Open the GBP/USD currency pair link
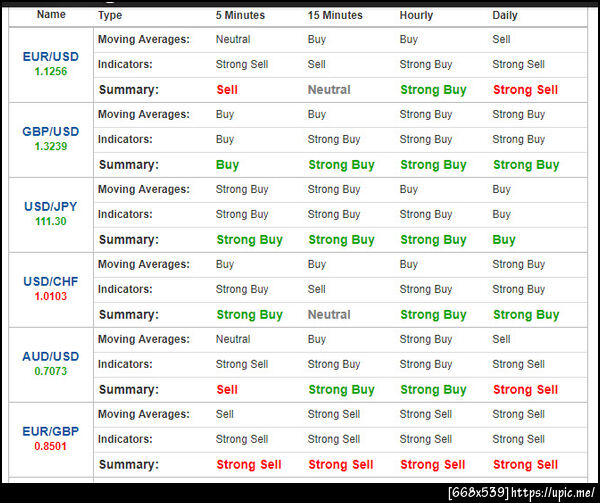Viewport: 600px width, 503px height. (51, 132)
